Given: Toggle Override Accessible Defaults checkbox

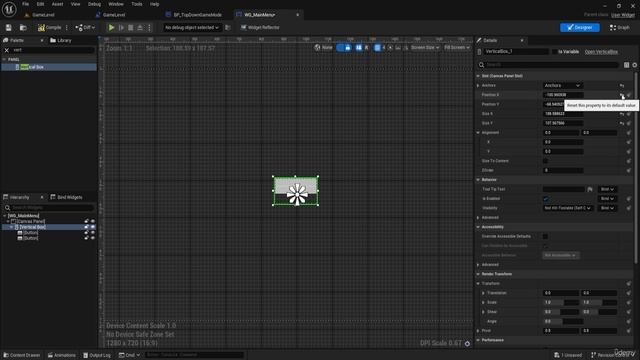Looking at the screenshot, I should click(545, 236).
